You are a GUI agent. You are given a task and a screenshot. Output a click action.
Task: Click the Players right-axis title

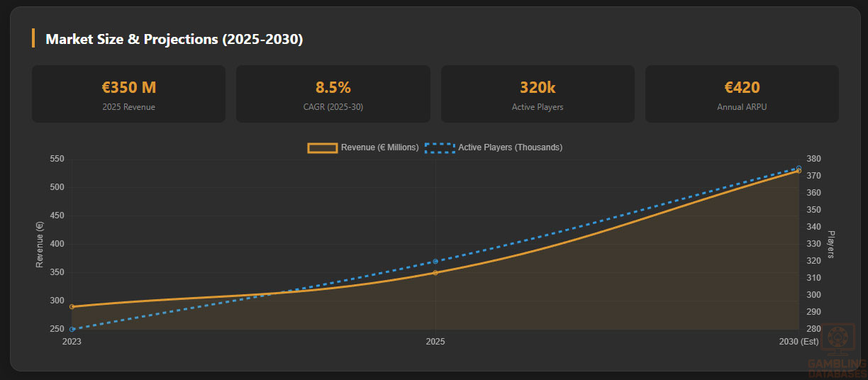click(x=831, y=245)
